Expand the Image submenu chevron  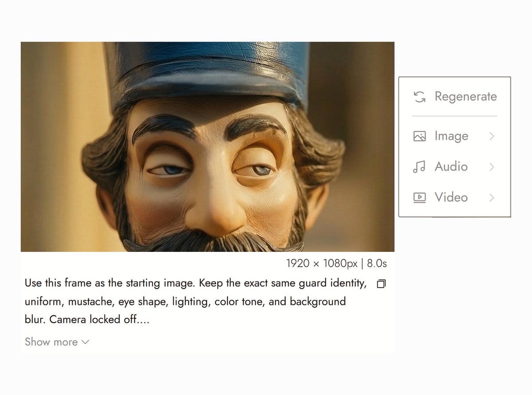[x=491, y=136]
